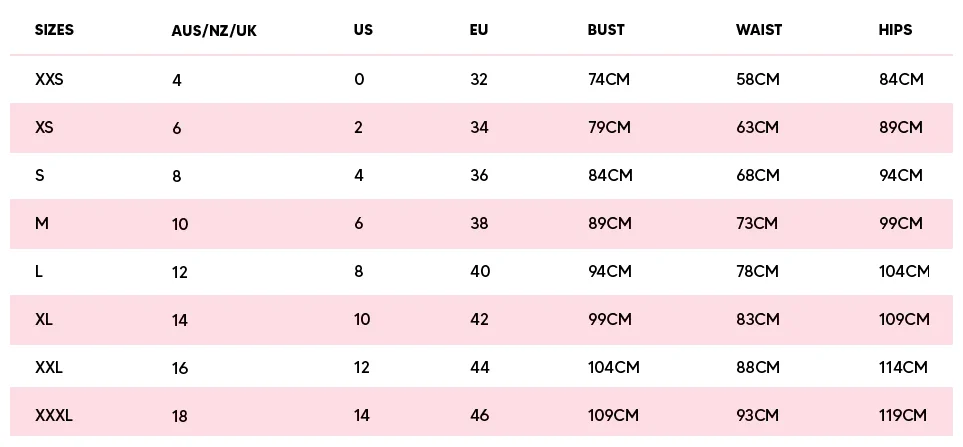
Task: Click the 119CM hips measurement
Action: coord(902,415)
